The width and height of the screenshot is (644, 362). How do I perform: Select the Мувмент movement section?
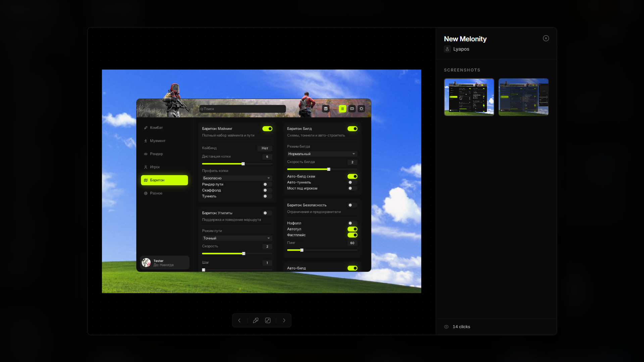[x=158, y=141]
